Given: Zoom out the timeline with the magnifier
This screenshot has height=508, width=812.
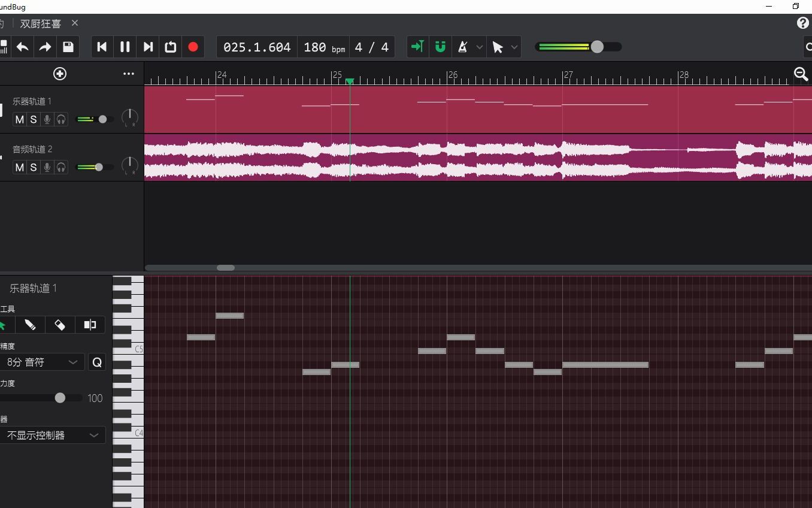Looking at the screenshot, I should coord(801,74).
